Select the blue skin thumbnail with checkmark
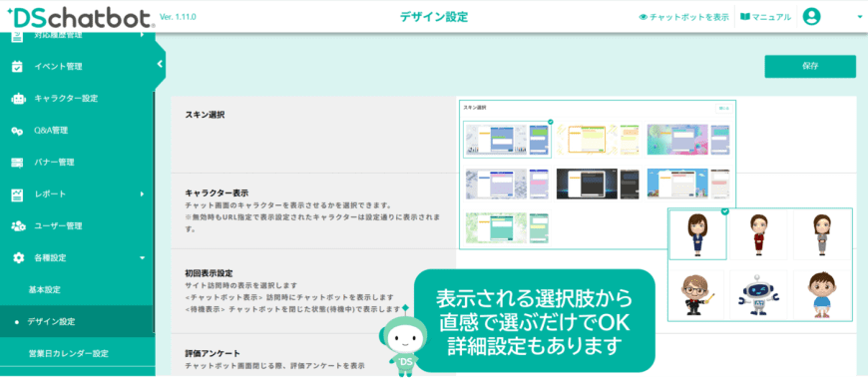The image size is (868, 378). (508, 139)
